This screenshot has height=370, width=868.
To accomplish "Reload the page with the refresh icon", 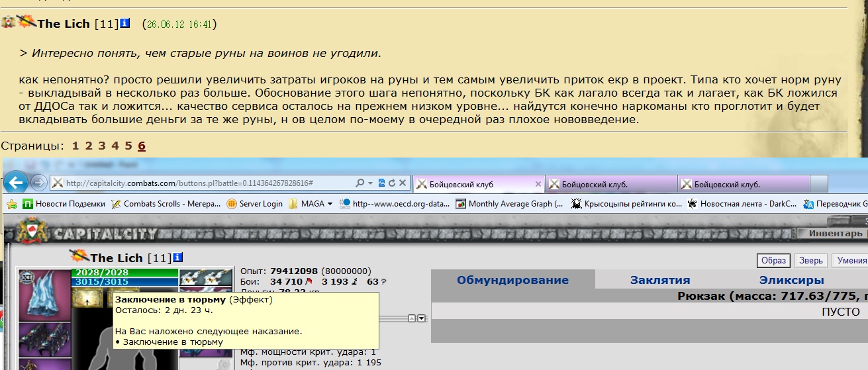I will click(391, 183).
